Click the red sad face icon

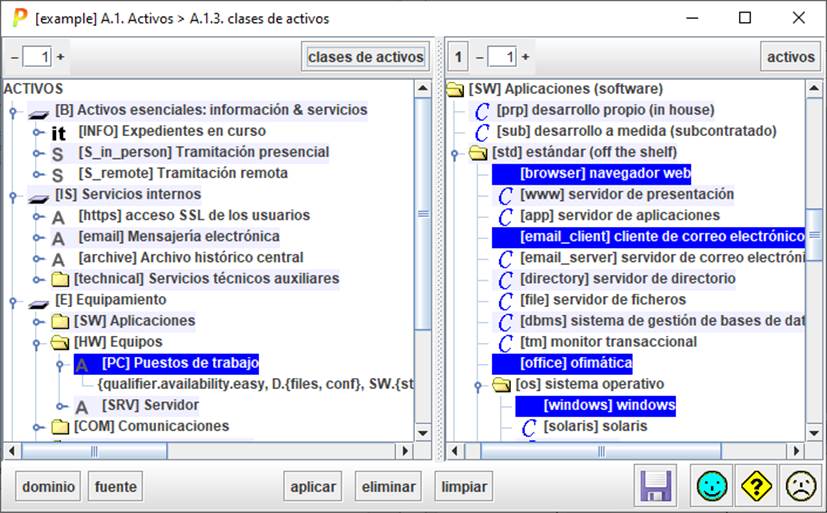click(800, 487)
